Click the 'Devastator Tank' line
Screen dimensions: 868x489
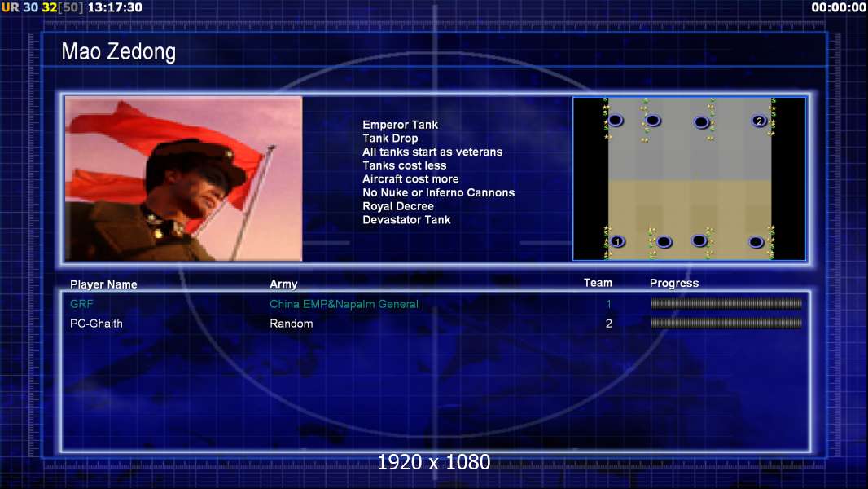tap(406, 220)
